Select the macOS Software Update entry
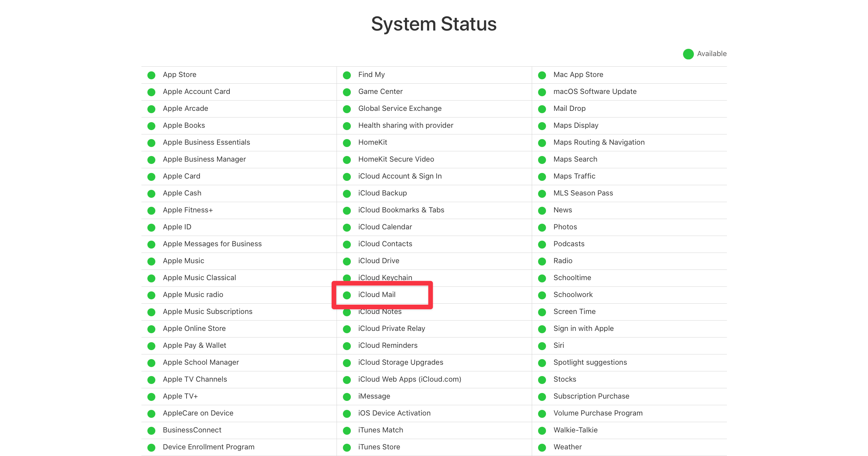Image resolution: width=868 pixels, height=456 pixels. (595, 92)
